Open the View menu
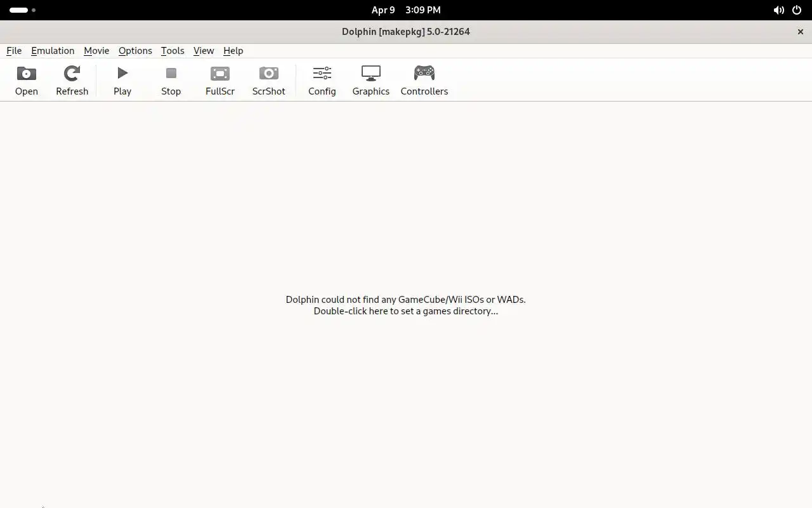The height and width of the screenshot is (508, 812). 204,51
